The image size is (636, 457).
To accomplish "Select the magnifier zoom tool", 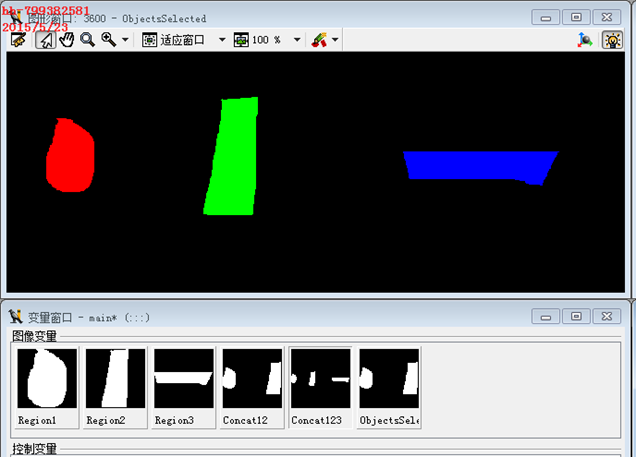I will point(87,40).
